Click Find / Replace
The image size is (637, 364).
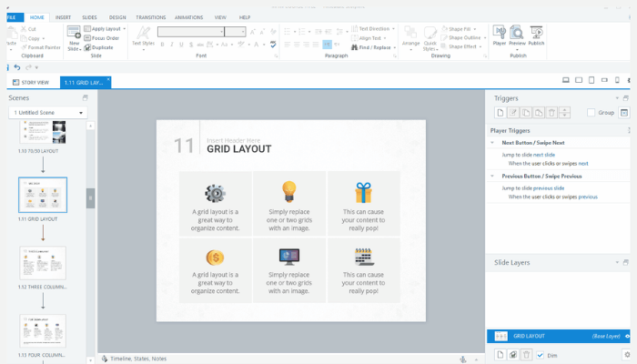coord(373,47)
